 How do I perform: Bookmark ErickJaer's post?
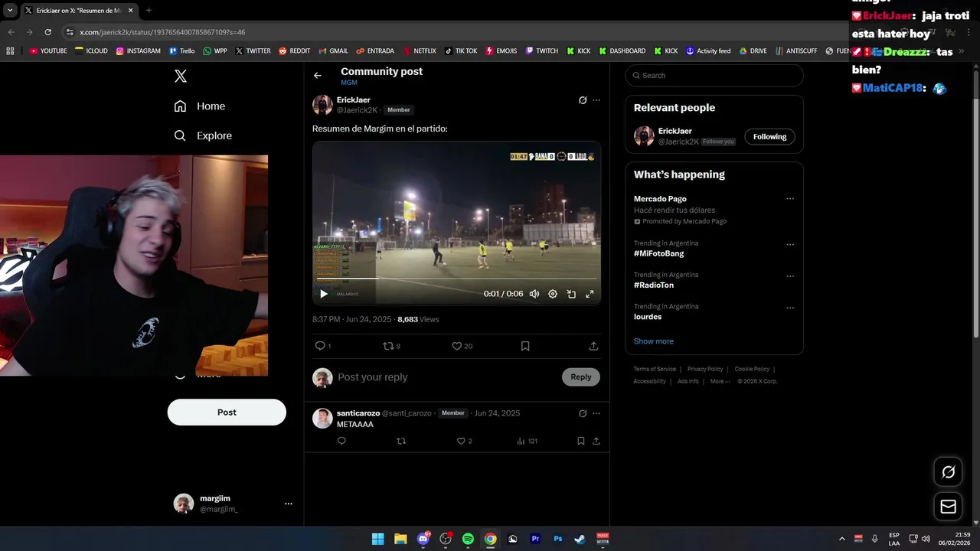(525, 346)
